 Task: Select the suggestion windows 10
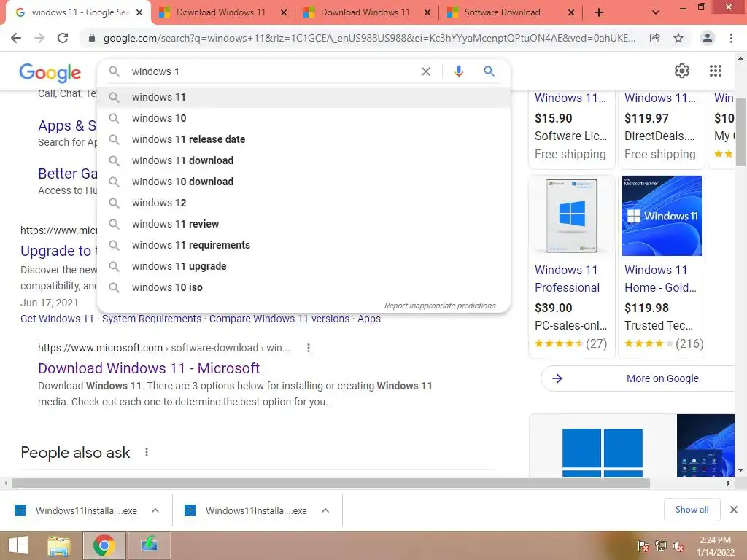click(x=304, y=118)
